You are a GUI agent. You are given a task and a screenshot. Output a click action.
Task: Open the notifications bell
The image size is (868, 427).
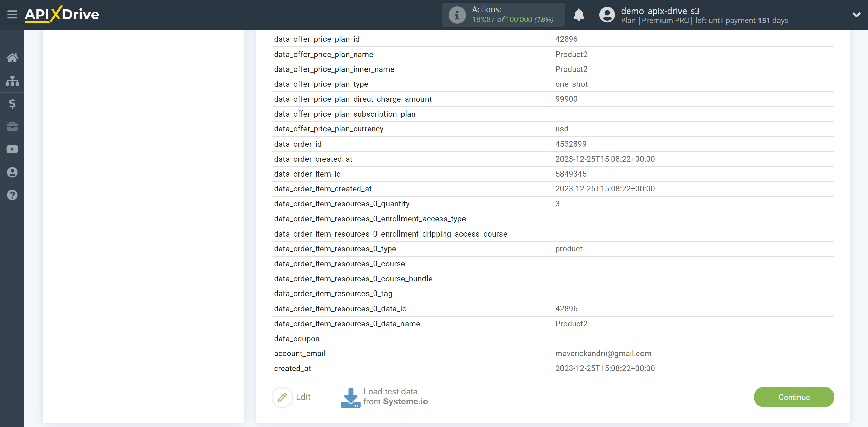[578, 15]
